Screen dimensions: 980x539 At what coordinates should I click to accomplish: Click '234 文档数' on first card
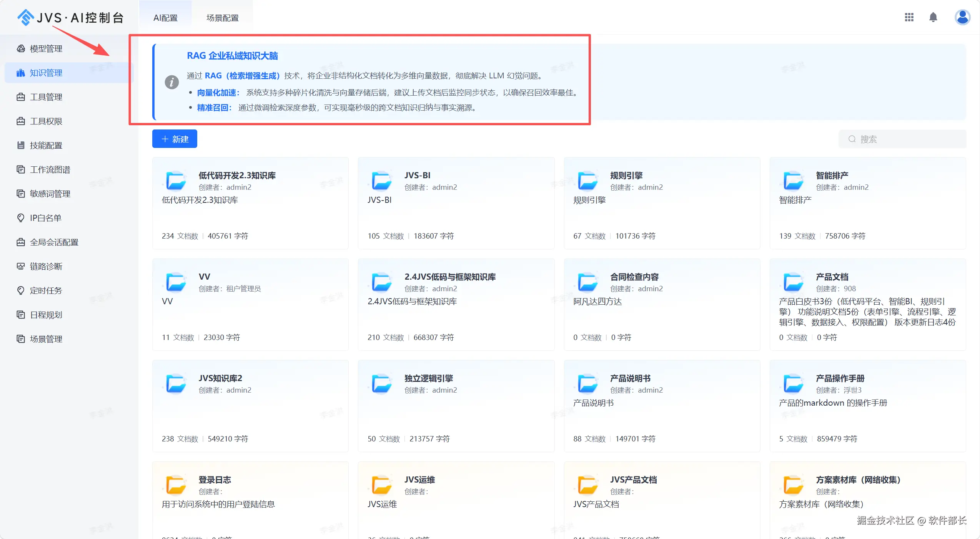pyautogui.click(x=180, y=236)
